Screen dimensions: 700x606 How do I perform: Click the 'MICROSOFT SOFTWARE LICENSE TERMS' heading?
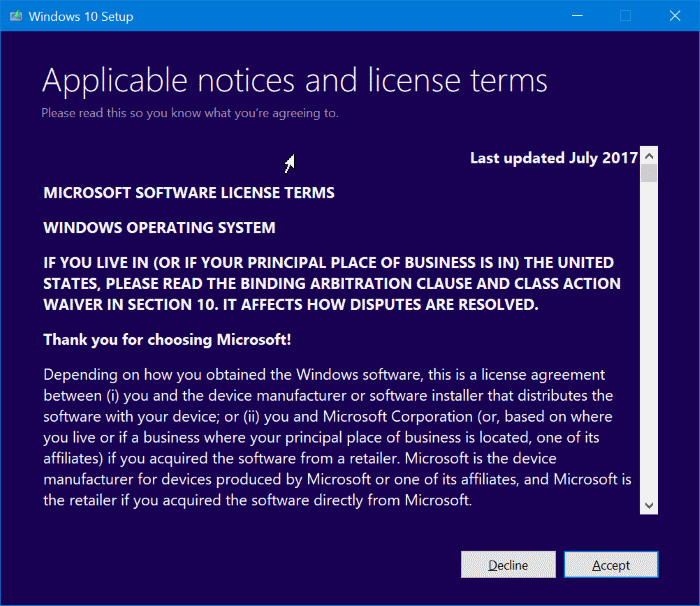189,192
